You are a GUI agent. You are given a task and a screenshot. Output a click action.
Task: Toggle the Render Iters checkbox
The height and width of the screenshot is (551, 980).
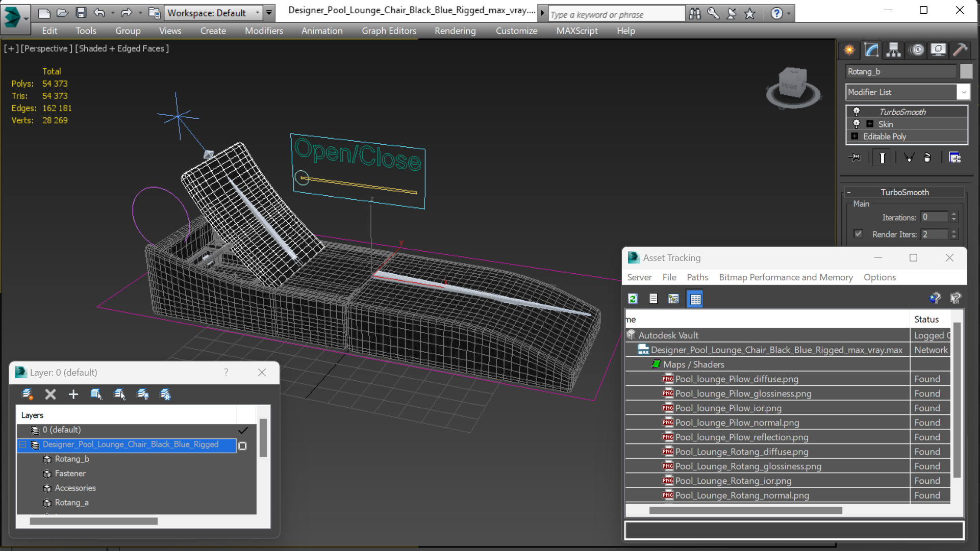click(x=858, y=234)
